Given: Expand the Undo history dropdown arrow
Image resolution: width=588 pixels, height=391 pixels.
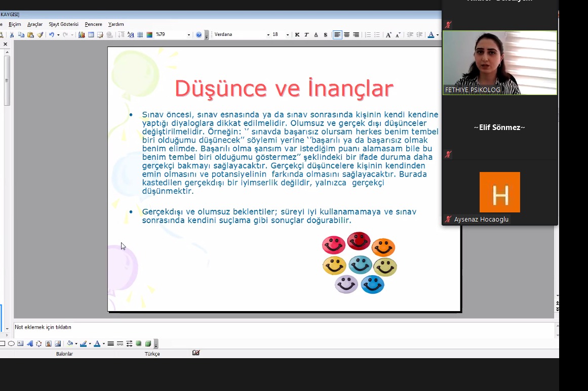Looking at the screenshot, I should click(58, 35).
